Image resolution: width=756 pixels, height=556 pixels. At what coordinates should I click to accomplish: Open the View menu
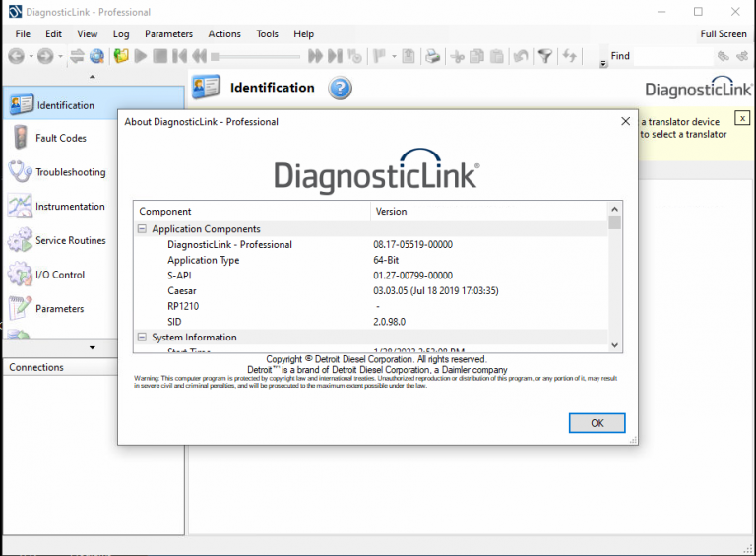tap(88, 34)
